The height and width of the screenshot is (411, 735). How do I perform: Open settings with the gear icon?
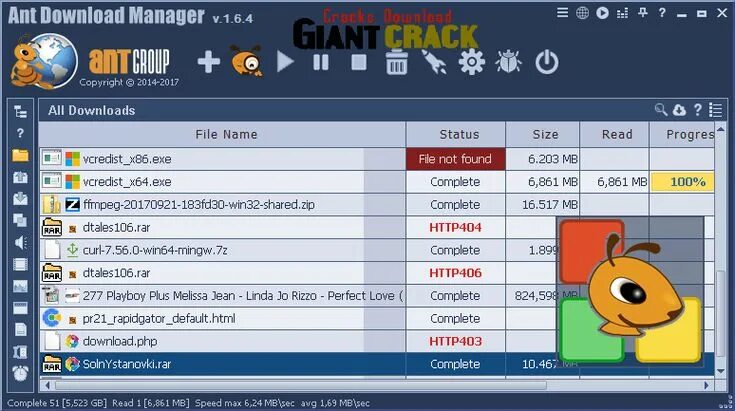(472, 62)
